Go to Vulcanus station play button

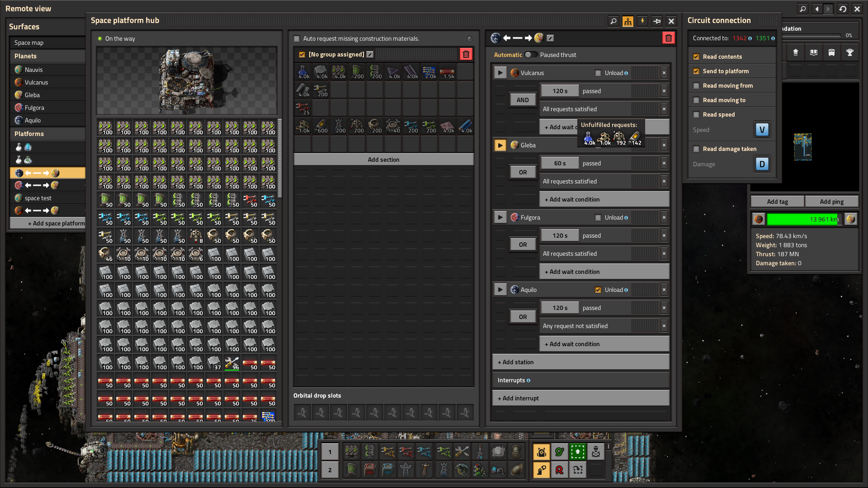click(x=500, y=73)
